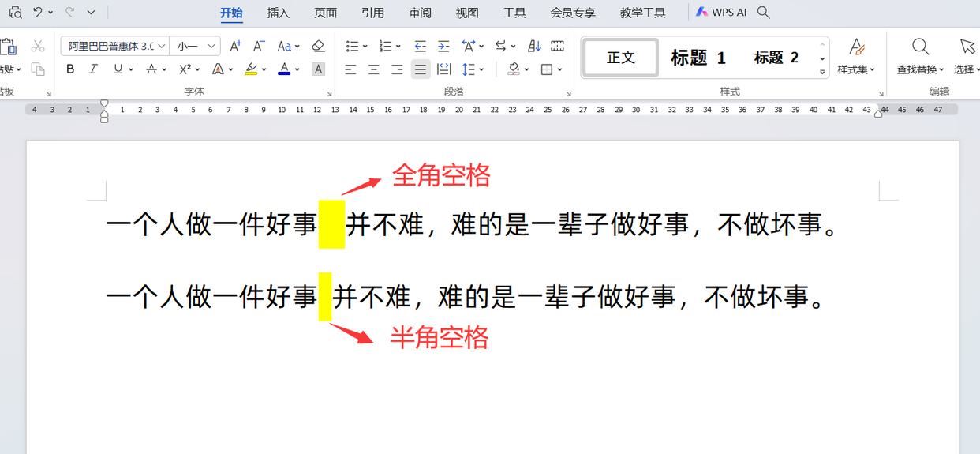Toggle bold formatting
Screen dimensions: 980x454
click(x=70, y=69)
